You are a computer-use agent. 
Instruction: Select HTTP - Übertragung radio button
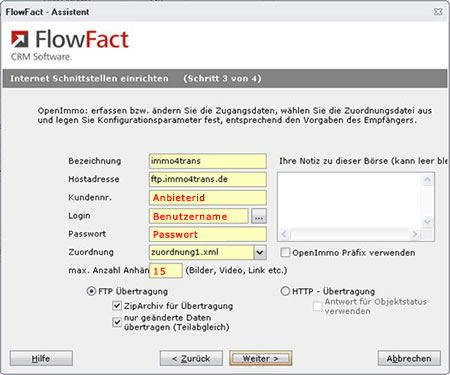285,291
